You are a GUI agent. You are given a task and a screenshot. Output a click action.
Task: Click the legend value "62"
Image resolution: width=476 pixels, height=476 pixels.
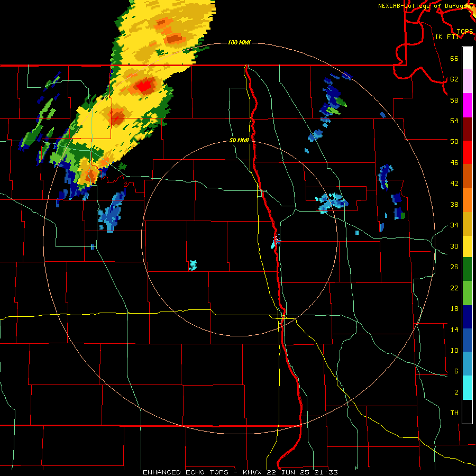click(454, 79)
